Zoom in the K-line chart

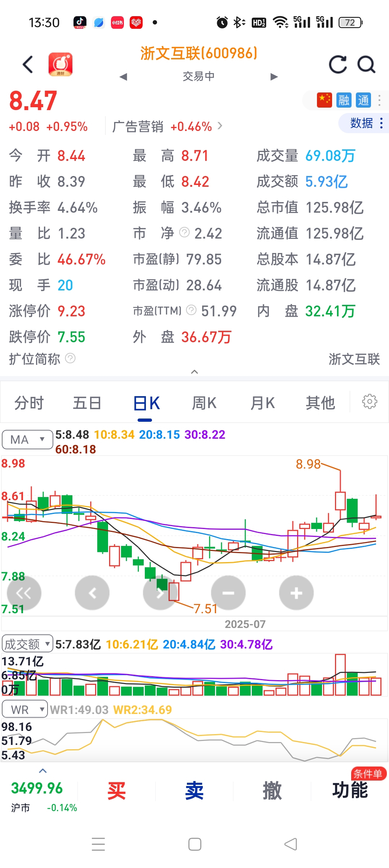(x=296, y=593)
